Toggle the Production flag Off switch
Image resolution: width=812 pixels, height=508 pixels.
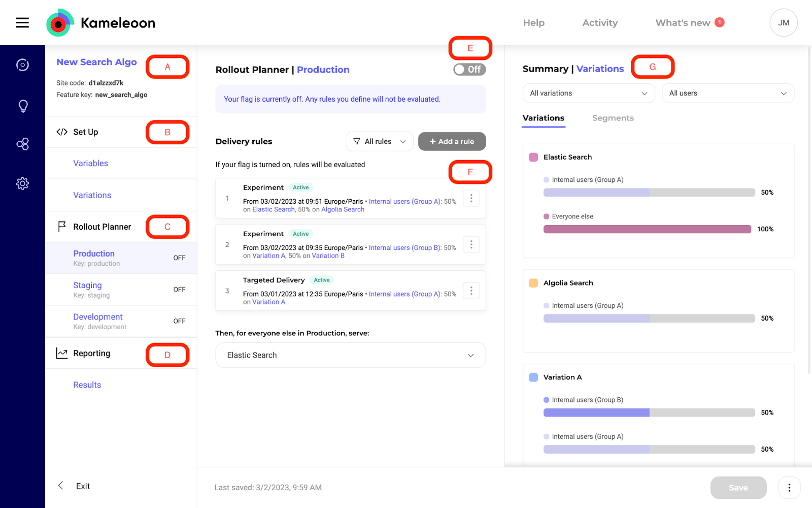(x=469, y=70)
